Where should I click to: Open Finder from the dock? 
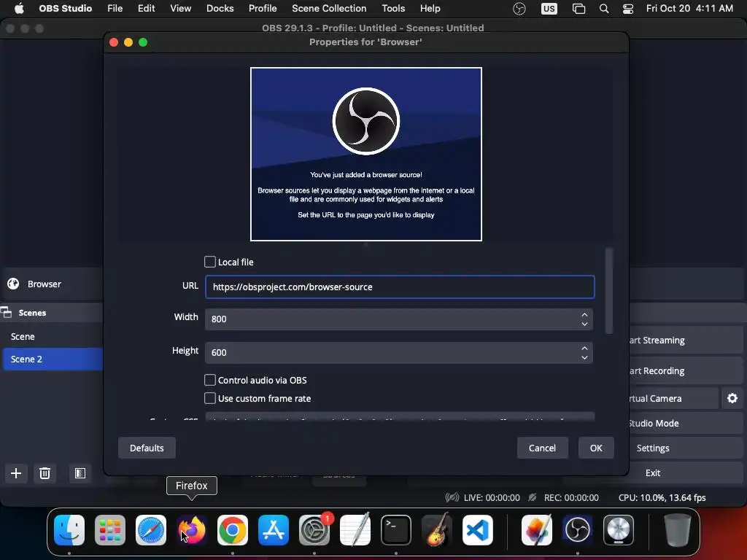(69, 530)
